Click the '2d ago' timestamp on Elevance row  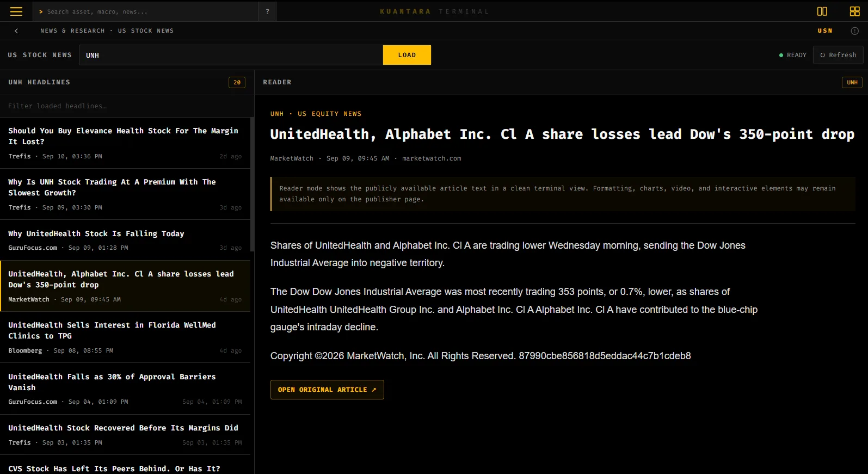tap(231, 156)
